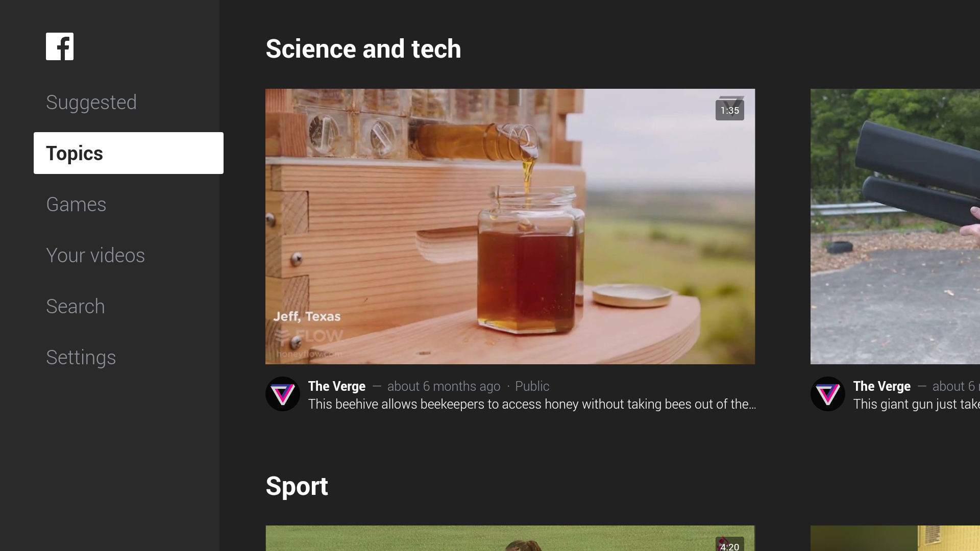Viewport: 980px width, 551px height.
Task: Open the first Sport video thumbnail
Action: [x=510, y=538]
